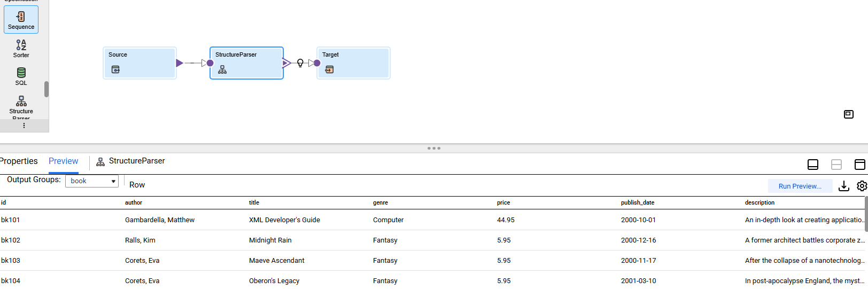Click the 'A former architect' description cell
868x289 pixels.
804,240
